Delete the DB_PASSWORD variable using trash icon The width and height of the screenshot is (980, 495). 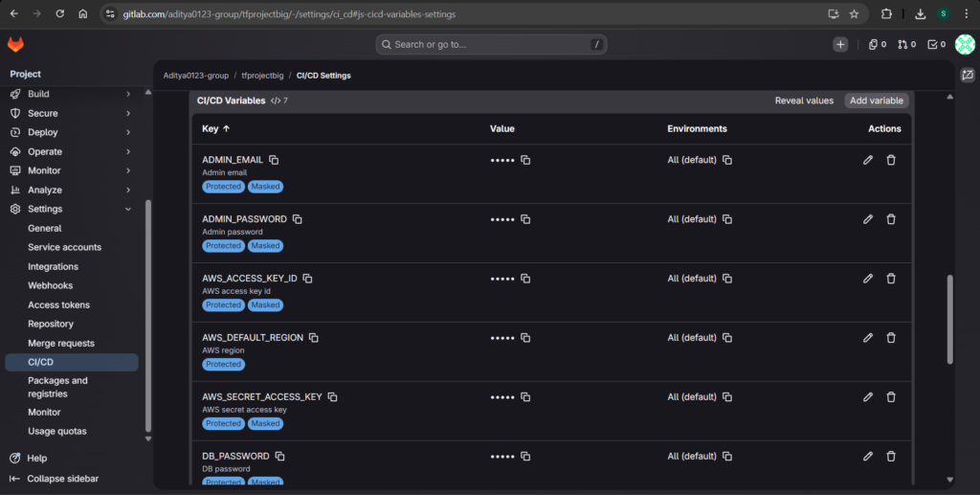891,457
